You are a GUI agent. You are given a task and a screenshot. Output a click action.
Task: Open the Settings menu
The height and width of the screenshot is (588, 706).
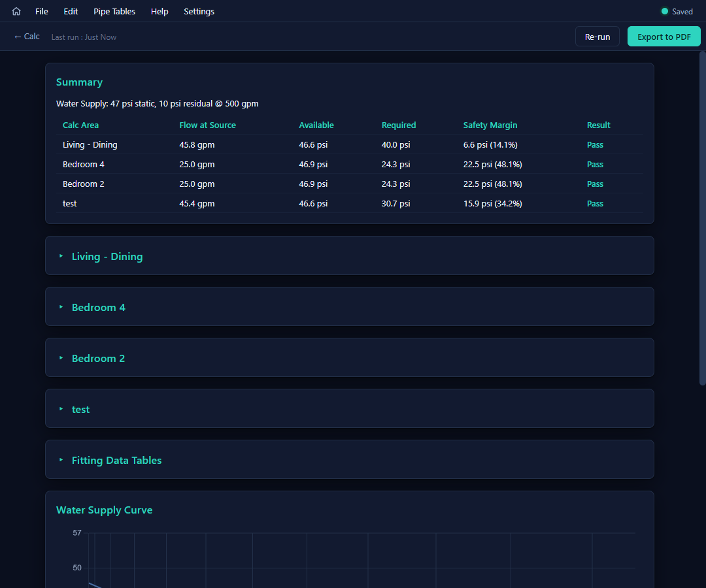click(x=199, y=11)
